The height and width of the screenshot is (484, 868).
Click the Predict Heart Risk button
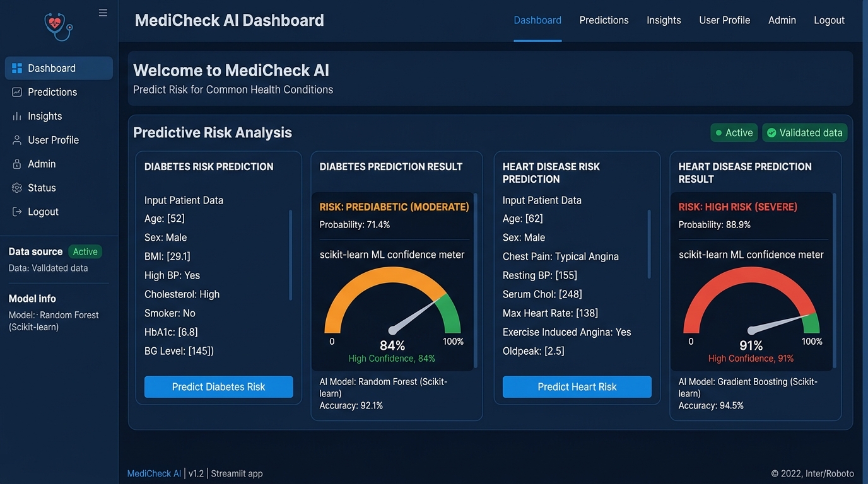click(577, 387)
